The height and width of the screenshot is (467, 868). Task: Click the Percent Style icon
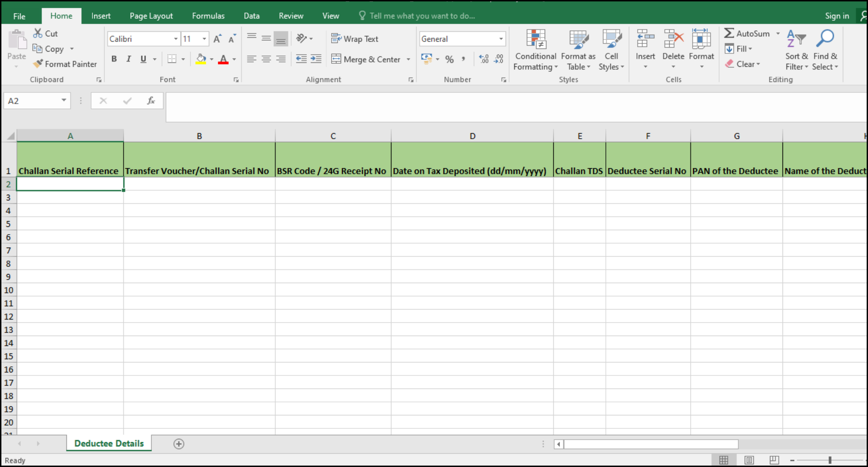point(449,59)
